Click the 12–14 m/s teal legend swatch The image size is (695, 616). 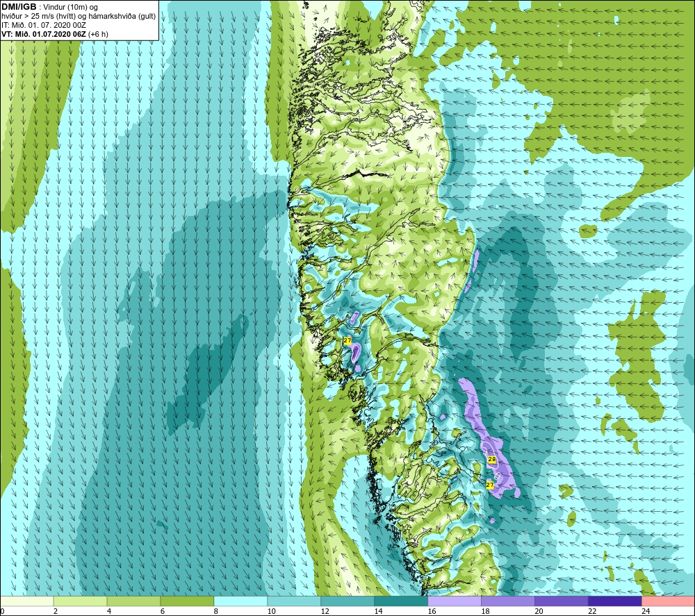coord(347,601)
